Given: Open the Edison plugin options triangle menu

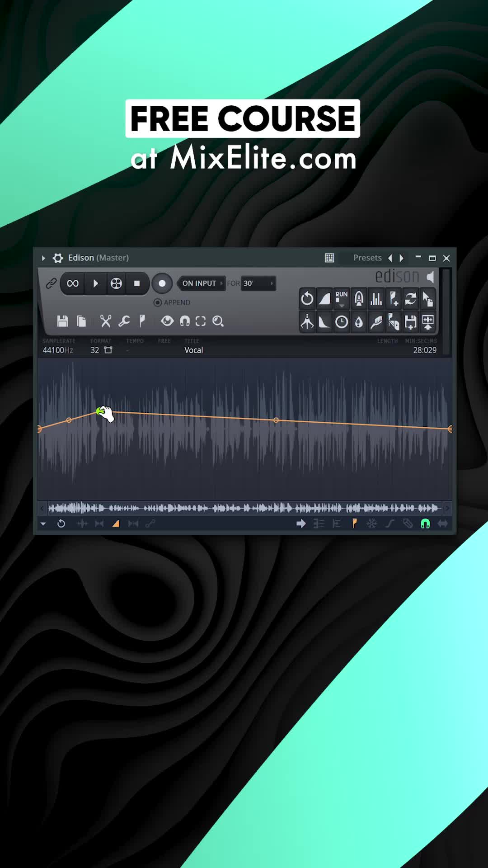Looking at the screenshot, I should pos(43,258).
